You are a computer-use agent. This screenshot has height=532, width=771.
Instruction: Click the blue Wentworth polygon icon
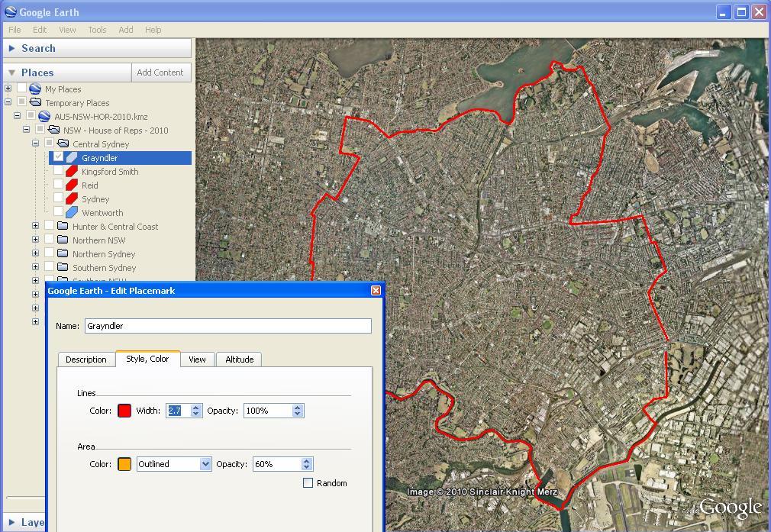pos(72,212)
